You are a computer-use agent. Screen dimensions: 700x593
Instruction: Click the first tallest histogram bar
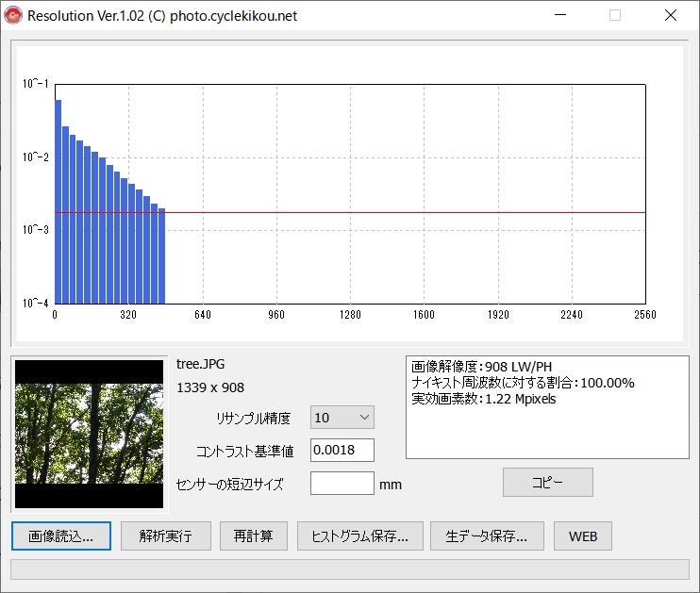pos(58,202)
